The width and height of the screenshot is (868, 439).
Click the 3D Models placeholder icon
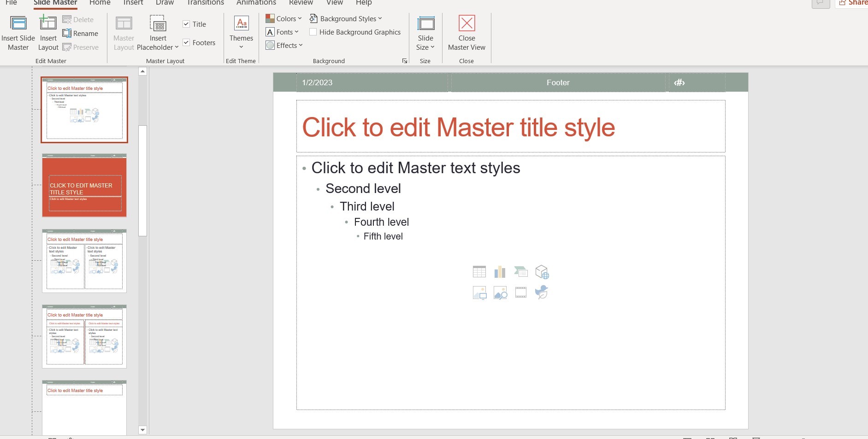[x=542, y=272]
